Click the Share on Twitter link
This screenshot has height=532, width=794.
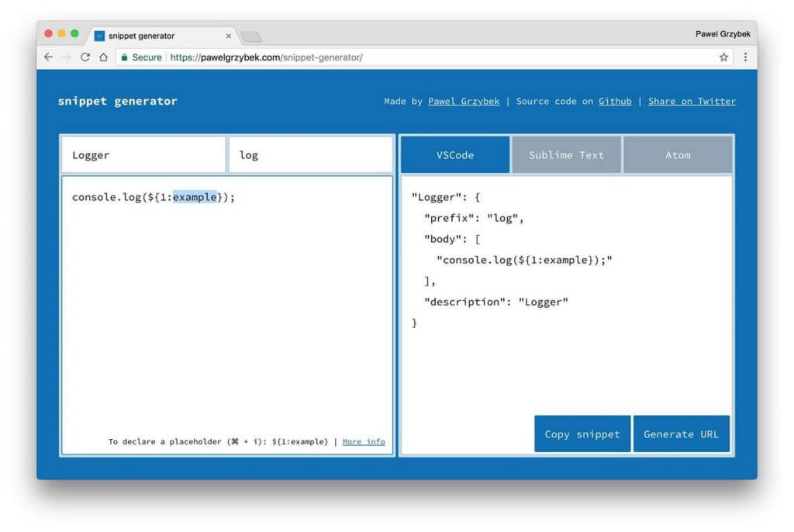pos(692,101)
